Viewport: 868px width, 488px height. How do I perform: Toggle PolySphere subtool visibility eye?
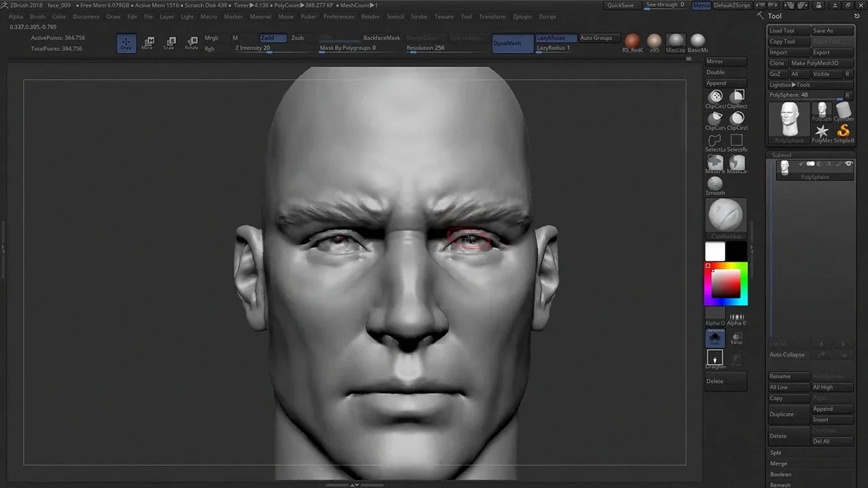(x=848, y=164)
